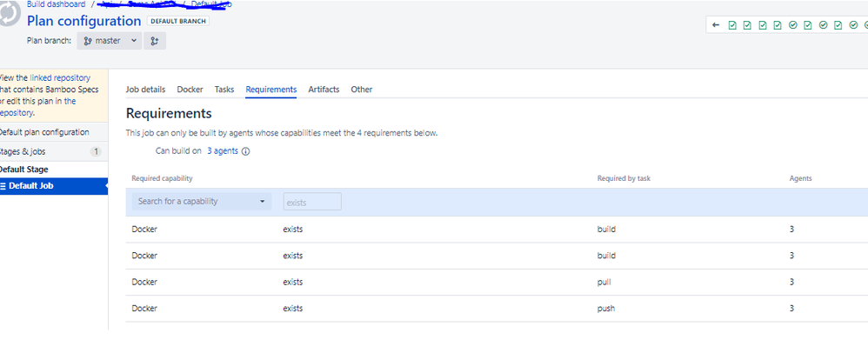Screen dimensions: 868x340
Task: Click exists in the pull row
Action: pyautogui.click(x=293, y=282)
